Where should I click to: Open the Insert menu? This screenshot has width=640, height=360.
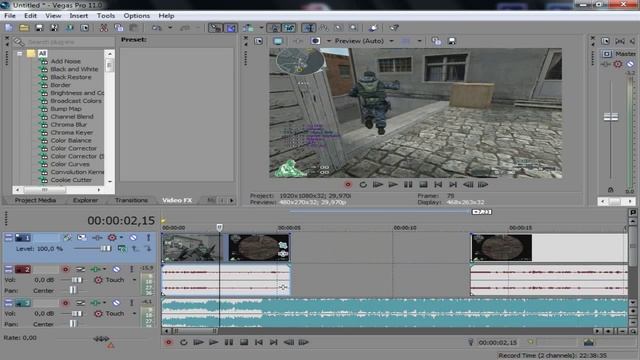point(78,16)
